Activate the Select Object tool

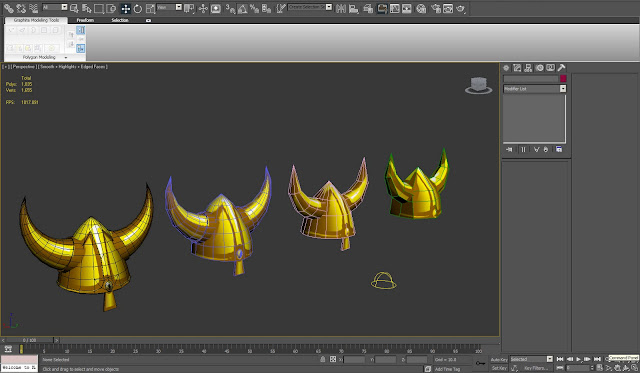[74, 9]
